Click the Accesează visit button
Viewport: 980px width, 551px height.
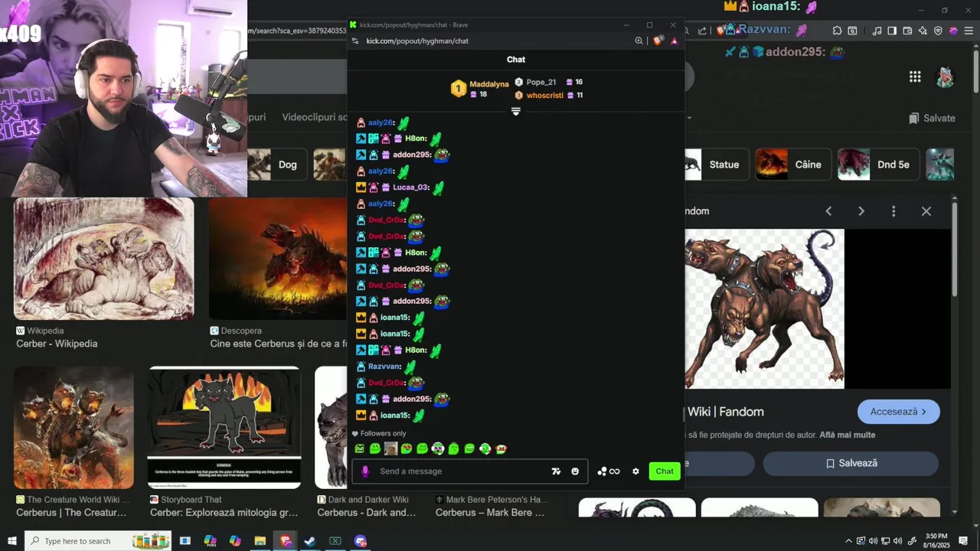tap(899, 412)
